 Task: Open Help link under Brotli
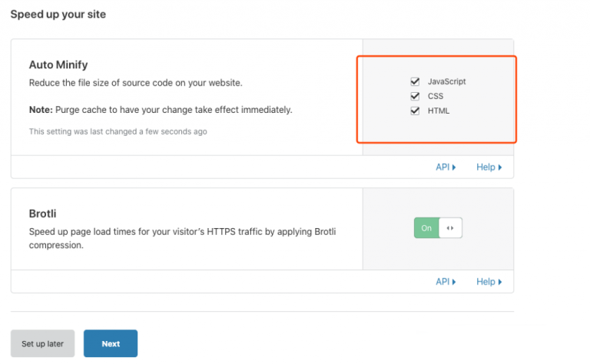point(489,282)
